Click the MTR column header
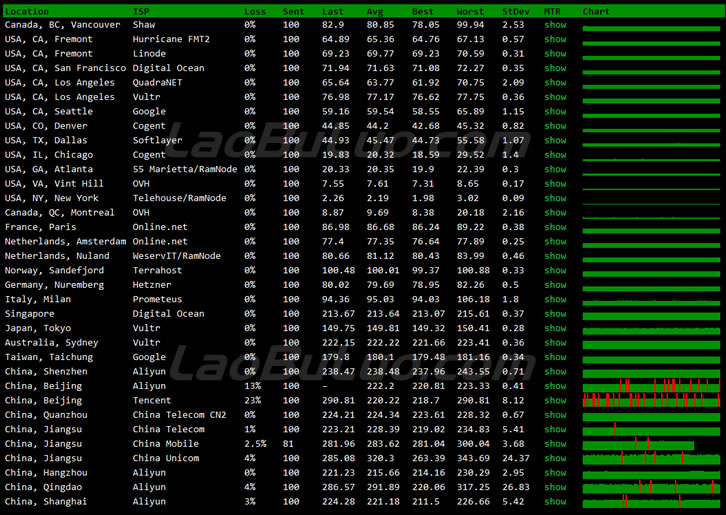This screenshot has height=515, width=726. tap(552, 12)
